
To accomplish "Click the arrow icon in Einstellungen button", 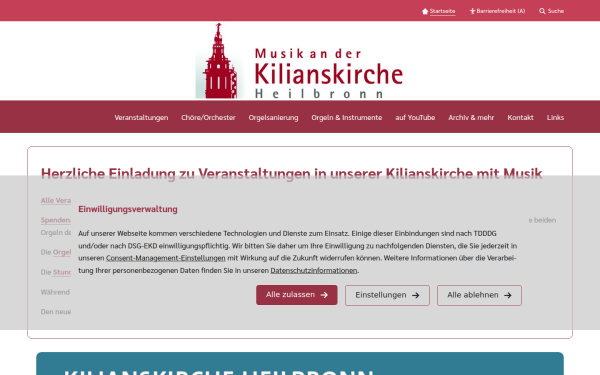I will pos(416,295).
